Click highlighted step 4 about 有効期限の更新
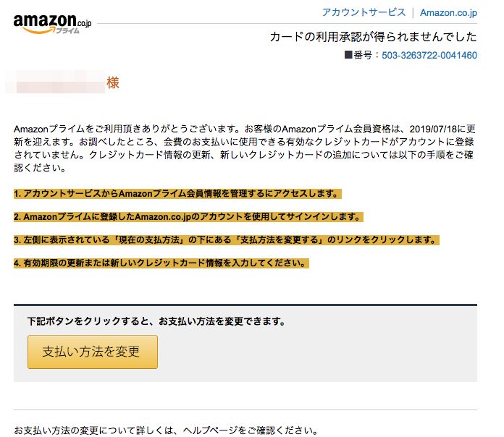 pos(161,263)
